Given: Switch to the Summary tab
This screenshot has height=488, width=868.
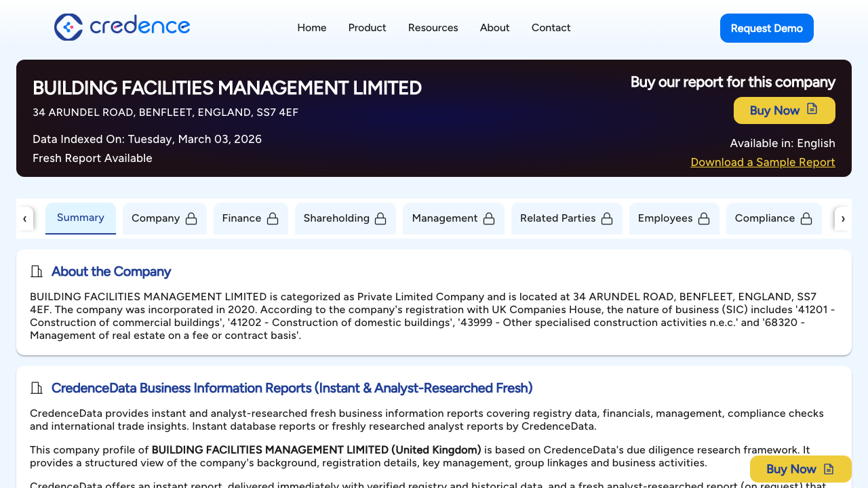Looking at the screenshot, I should (80, 218).
